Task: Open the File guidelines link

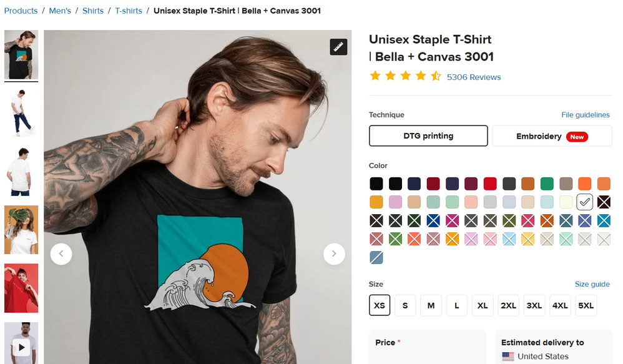Action: [x=586, y=115]
